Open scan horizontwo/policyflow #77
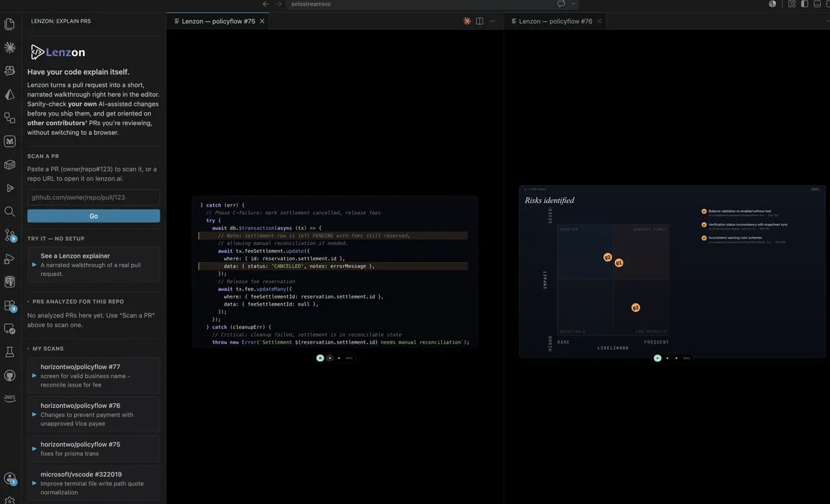The width and height of the screenshot is (830, 504). coord(93,375)
